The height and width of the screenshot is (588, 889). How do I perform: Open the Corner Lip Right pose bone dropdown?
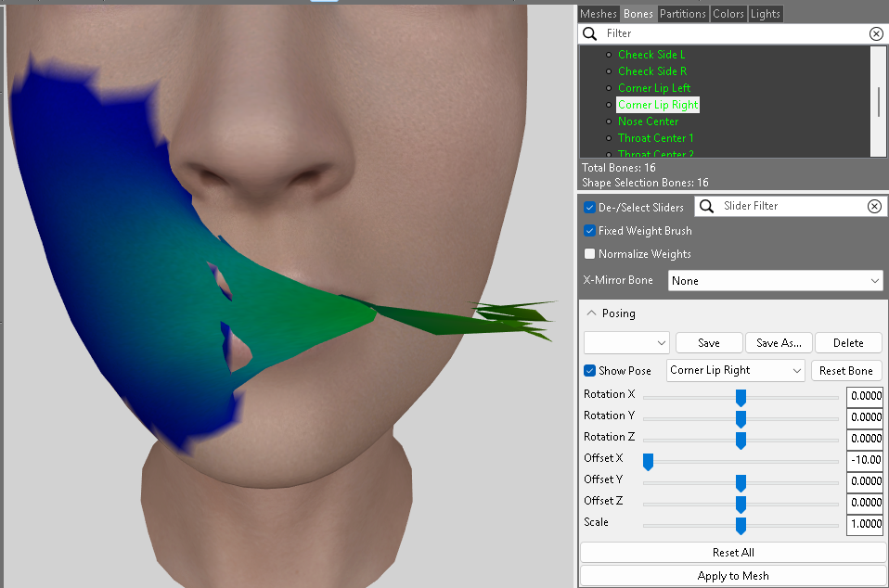point(735,370)
